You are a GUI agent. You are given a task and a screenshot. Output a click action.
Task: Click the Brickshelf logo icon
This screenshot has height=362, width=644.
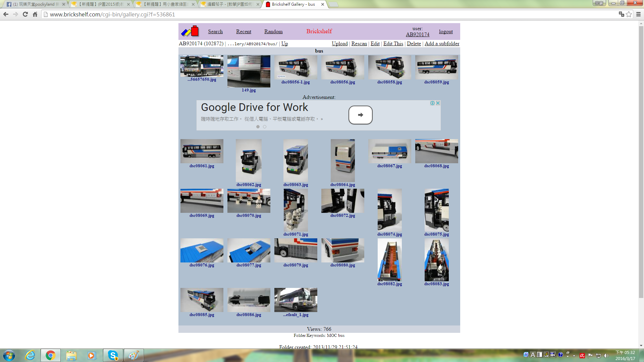coord(190,31)
